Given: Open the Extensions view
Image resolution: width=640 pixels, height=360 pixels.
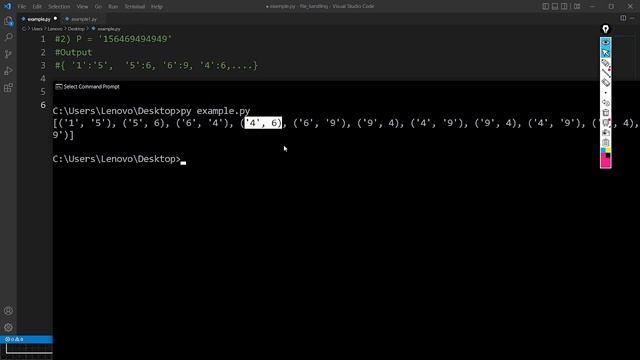Looking at the screenshot, I should pos(8,88).
